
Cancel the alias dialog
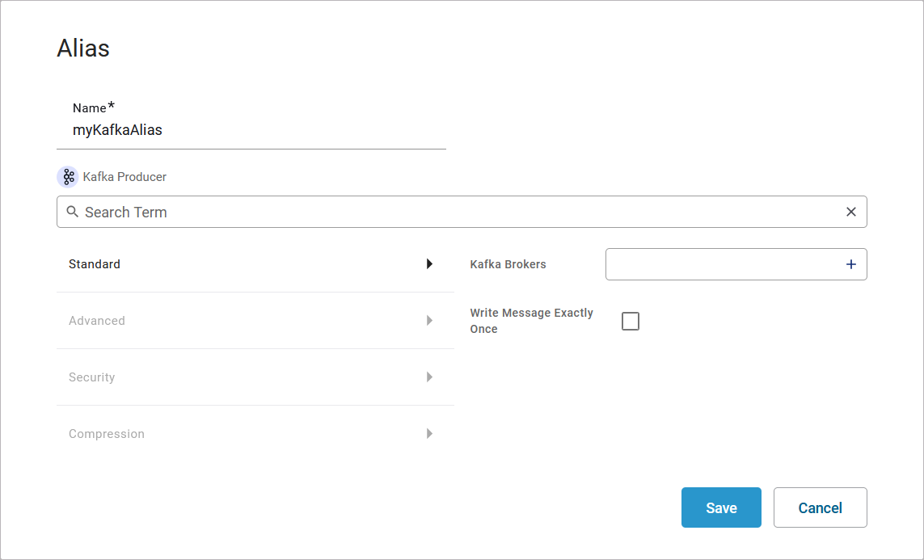820,507
